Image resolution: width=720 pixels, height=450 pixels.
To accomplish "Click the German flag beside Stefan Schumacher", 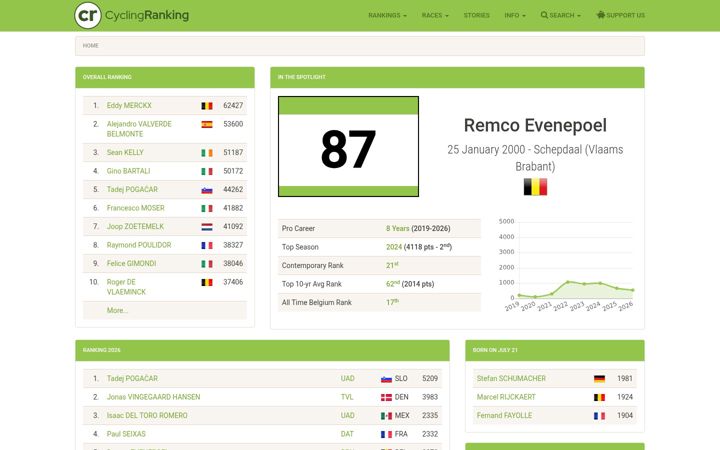I will (599, 379).
